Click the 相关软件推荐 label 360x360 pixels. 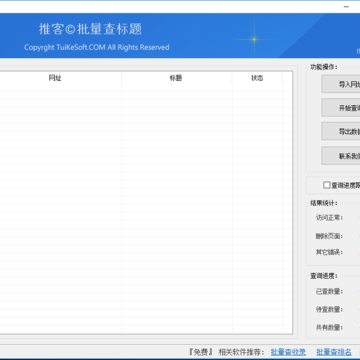(242, 352)
